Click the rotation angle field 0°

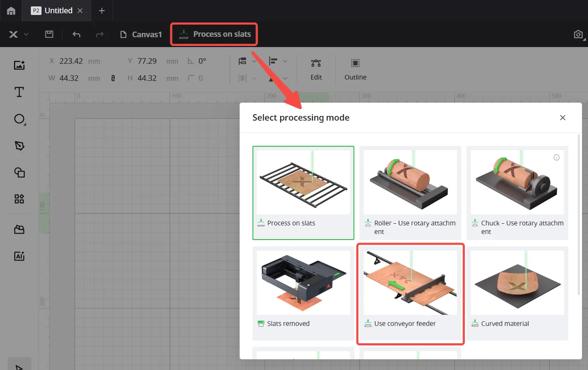click(x=198, y=61)
